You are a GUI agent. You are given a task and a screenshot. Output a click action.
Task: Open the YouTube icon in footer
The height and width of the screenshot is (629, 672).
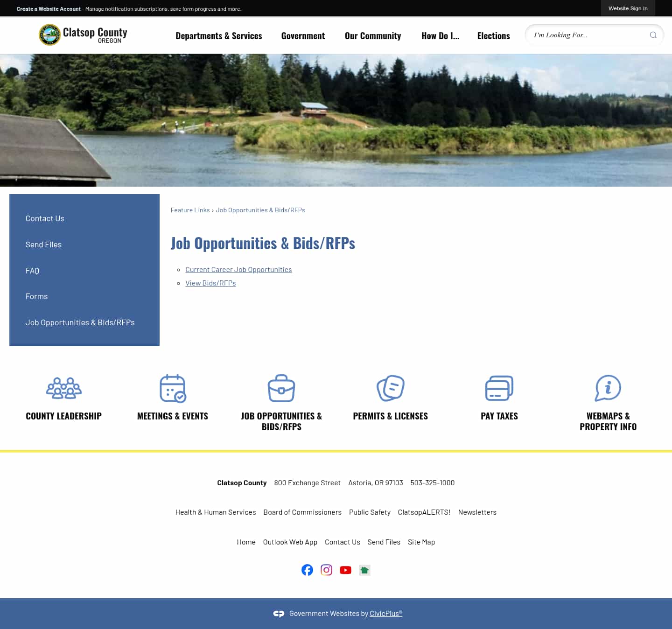click(x=345, y=570)
